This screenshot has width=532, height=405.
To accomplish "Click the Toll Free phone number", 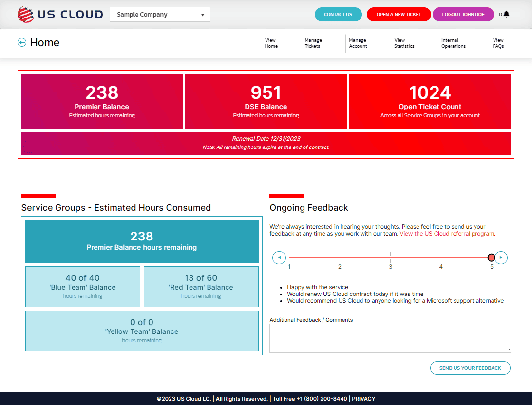I will (x=322, y=399).
